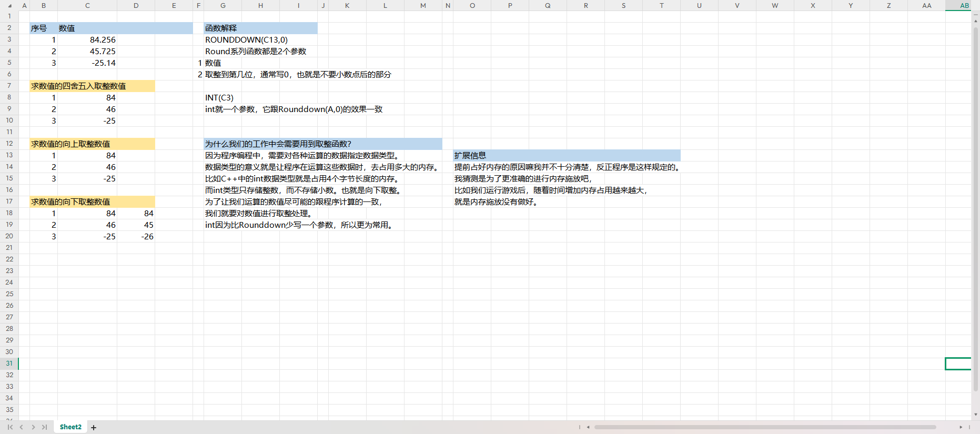
Task: Go to next sheet arrow
Action: 33,427
